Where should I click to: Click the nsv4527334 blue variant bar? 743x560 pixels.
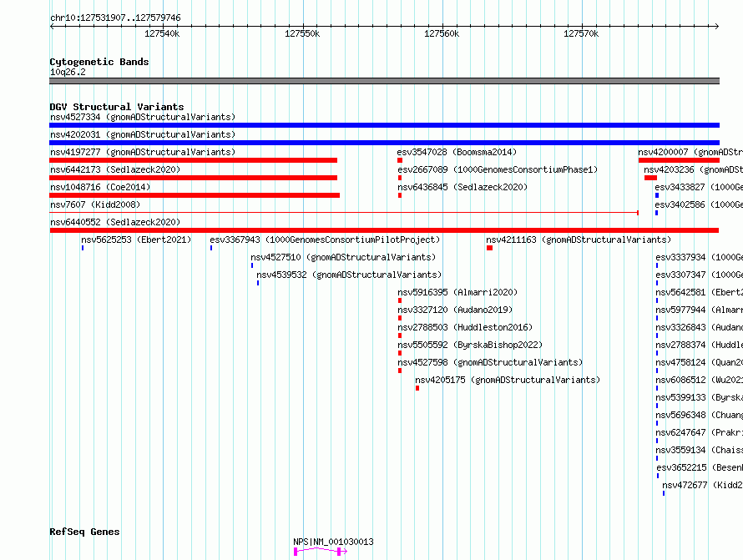click(384, 125)
